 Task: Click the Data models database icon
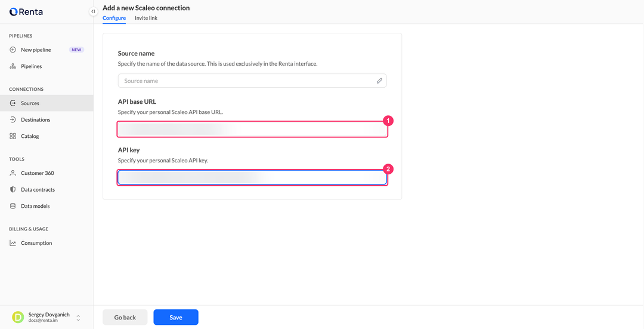13,206
